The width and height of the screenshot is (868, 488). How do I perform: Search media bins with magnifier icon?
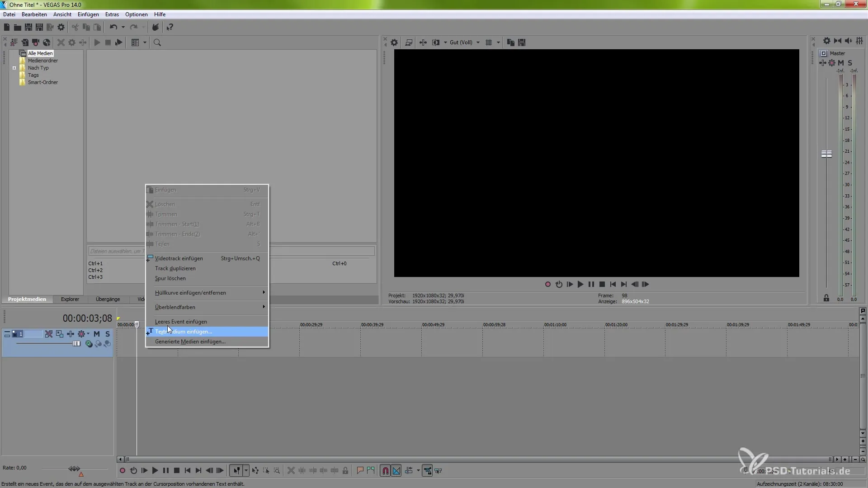[x=157, y=42]
